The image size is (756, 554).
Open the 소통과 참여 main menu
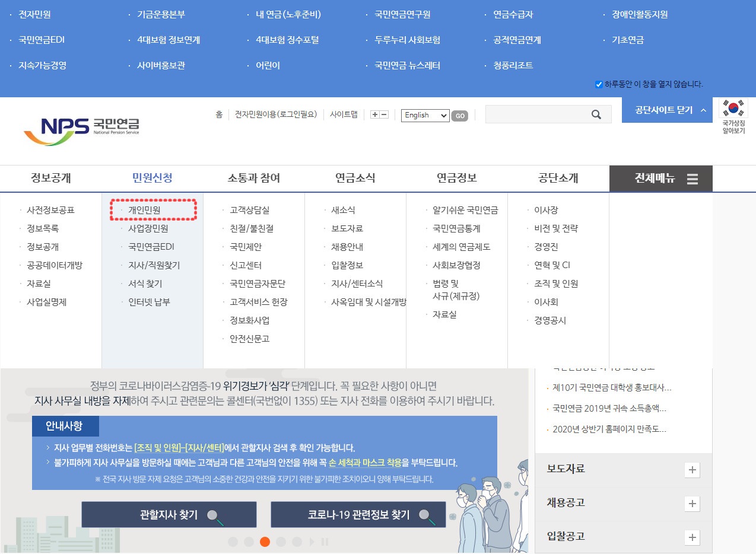254,178
